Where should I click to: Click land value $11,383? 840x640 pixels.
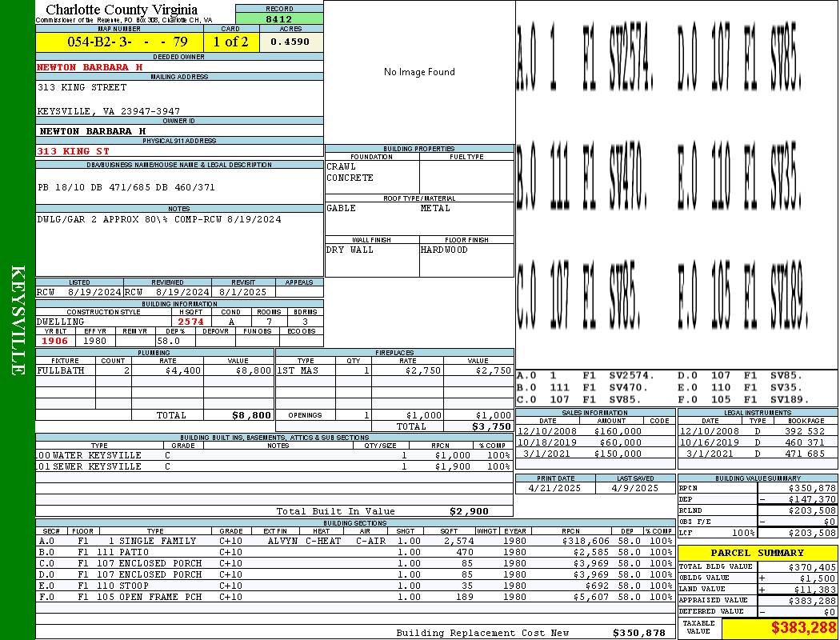pyautogui.click(x=814, y=590)
